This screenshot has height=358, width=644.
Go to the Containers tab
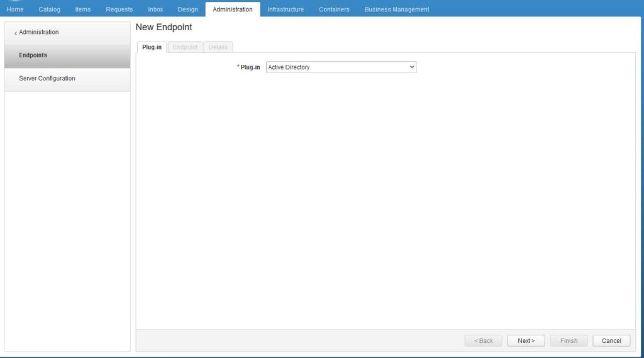334,9
